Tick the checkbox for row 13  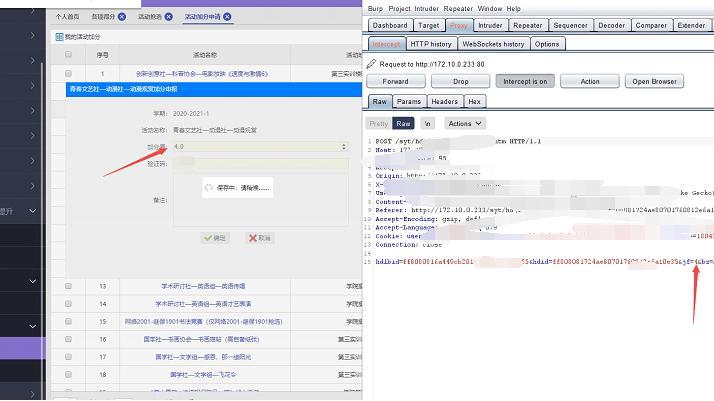click(x=68, y=286)
